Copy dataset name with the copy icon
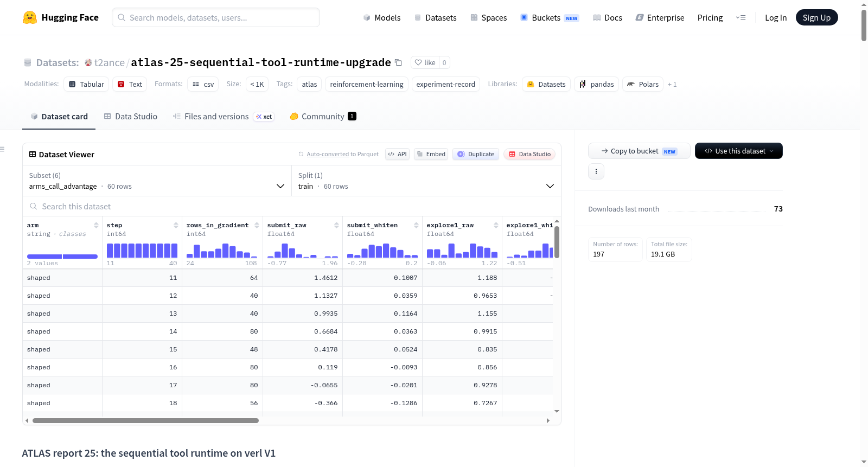The height and width of the screenshot is (467, 868). pyautogui.click(x=398, y=62)
